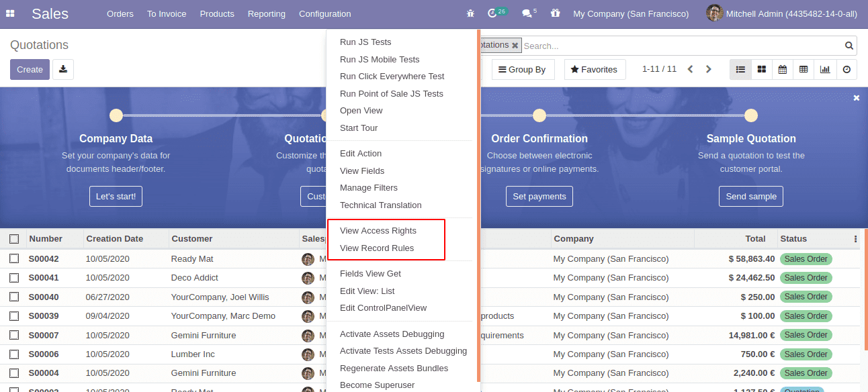Switch to activity clock view
Image resolution: width=868 pixels, height=392 pixels.
pos(847,69)
